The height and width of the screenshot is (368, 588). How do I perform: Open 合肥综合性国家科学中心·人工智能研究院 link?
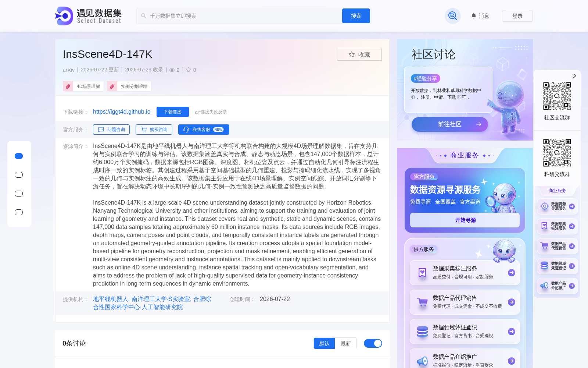[152, 303]
